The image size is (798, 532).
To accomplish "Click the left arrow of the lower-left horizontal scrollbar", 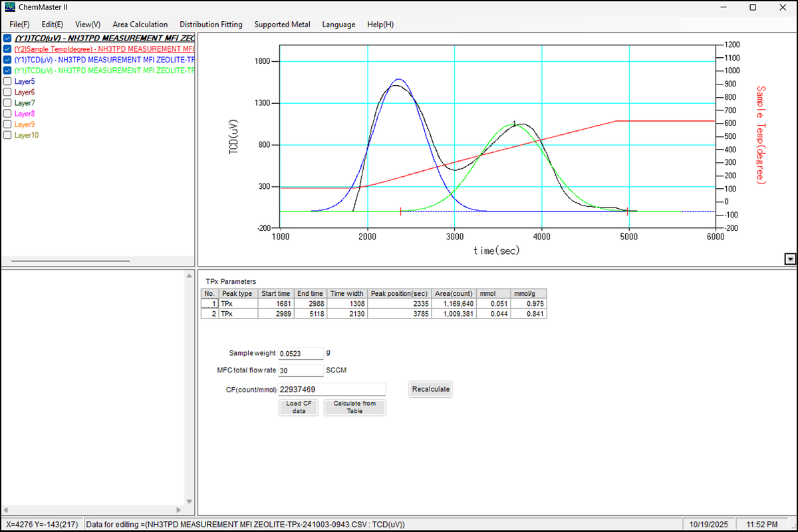I will pos(6,510).
